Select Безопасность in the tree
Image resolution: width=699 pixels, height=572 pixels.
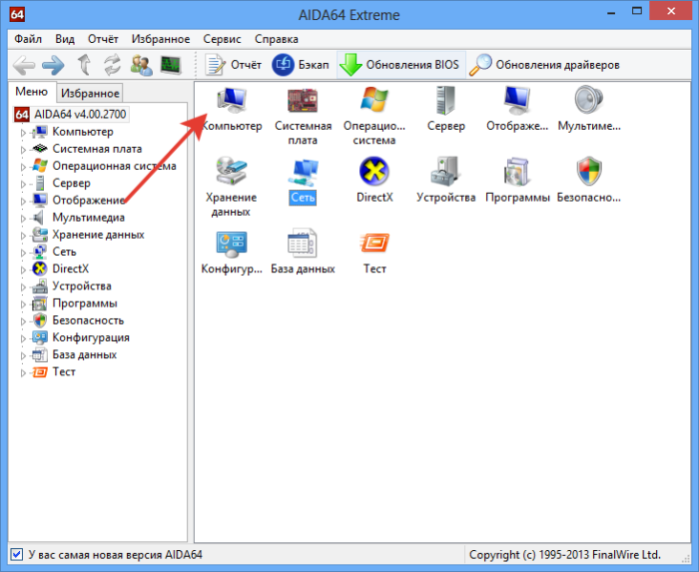tap(88, 320)
